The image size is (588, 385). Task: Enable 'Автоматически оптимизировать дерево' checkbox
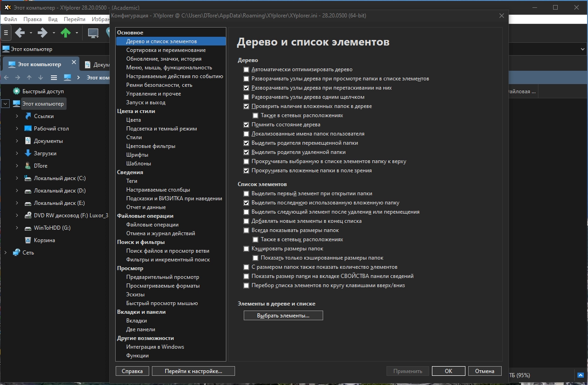click(246, 69)
